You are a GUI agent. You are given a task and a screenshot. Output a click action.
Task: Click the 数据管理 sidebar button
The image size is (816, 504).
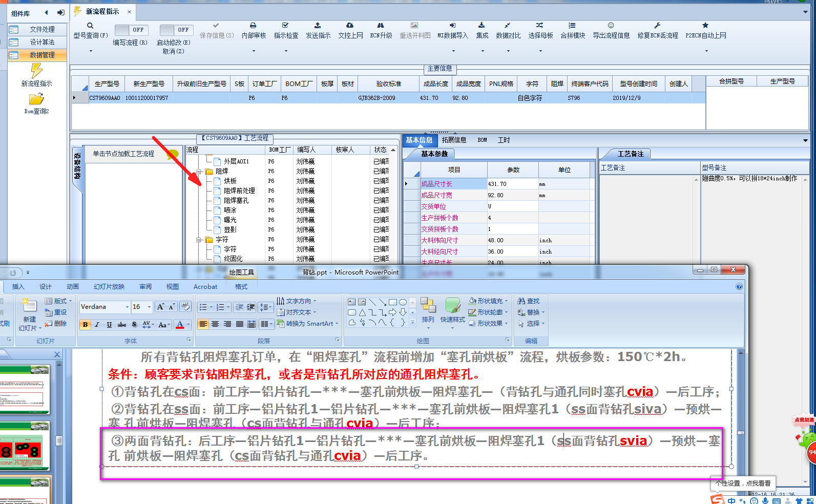(x=37, y=55)
